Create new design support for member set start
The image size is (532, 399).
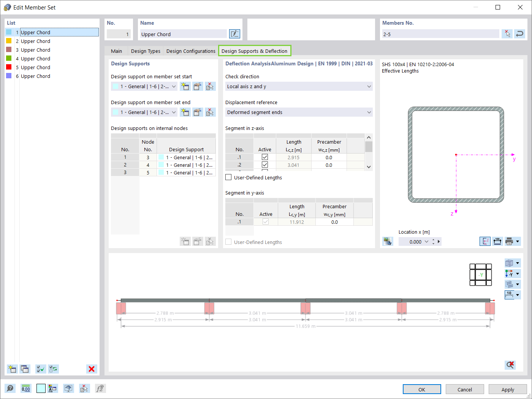185,86
